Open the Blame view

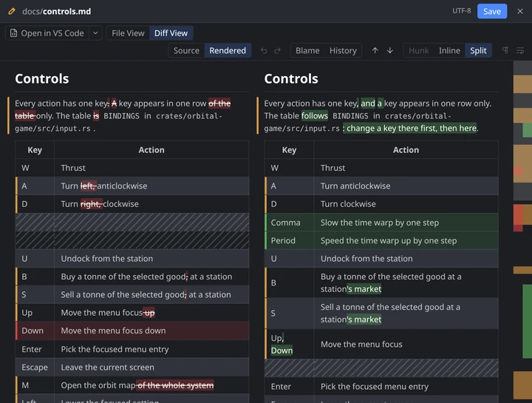307,50
